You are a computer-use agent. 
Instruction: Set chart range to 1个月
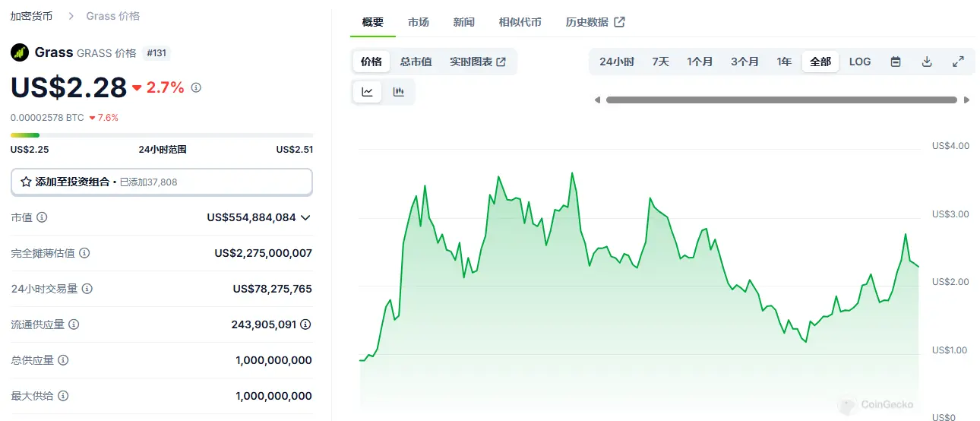(700, 62)
